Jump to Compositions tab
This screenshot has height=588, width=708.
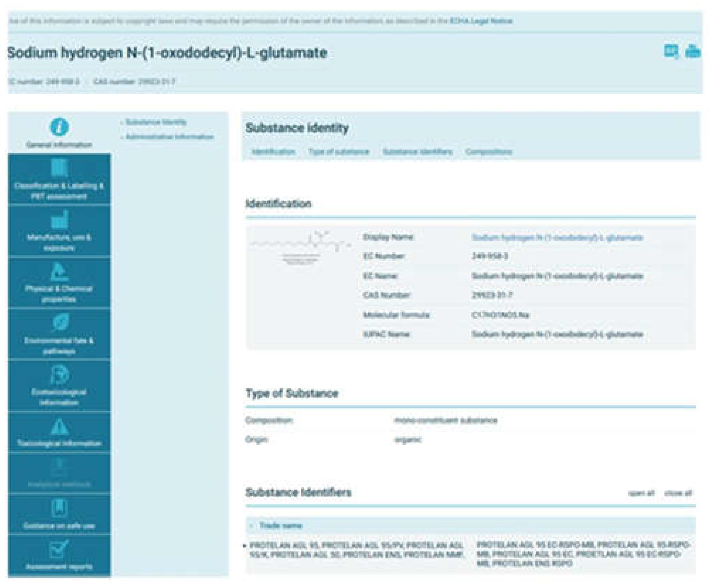(489, 152)
